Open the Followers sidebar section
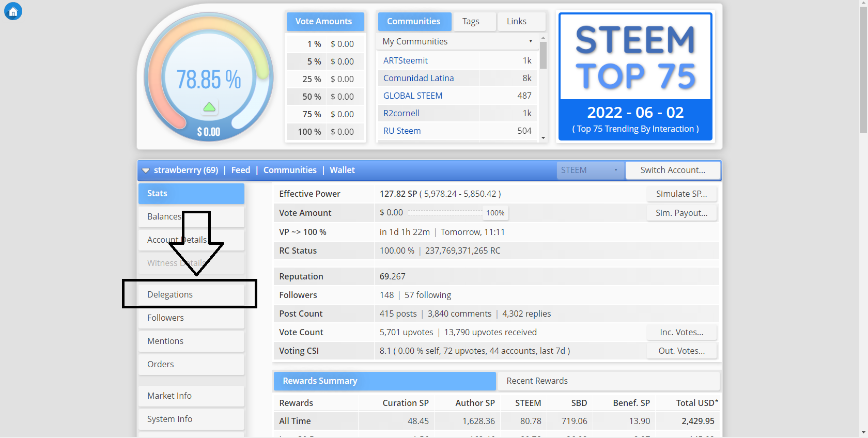 (191, 318)
